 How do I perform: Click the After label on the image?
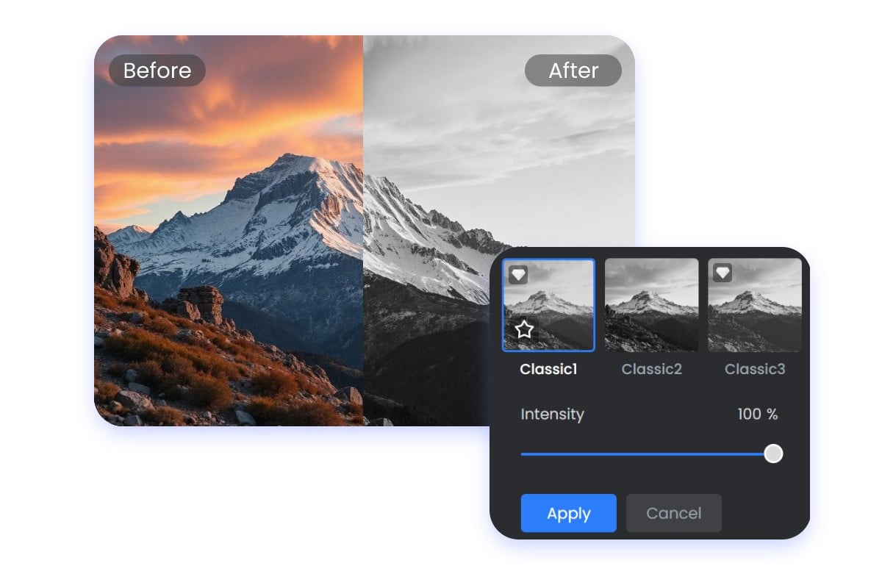click(573, 71)
